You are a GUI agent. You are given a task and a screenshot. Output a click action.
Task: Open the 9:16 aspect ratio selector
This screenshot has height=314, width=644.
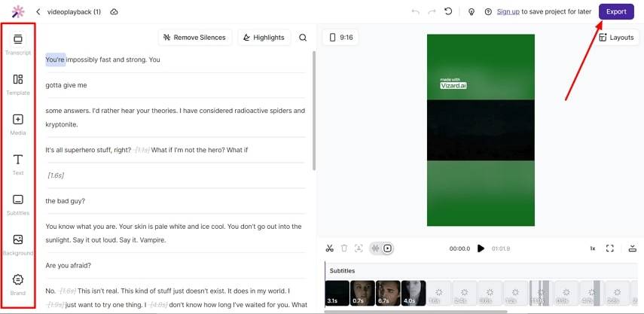(341, 38)
